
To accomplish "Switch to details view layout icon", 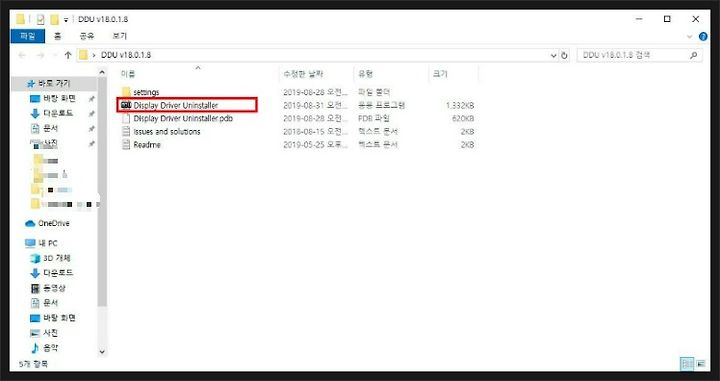I will click(687, 364).
